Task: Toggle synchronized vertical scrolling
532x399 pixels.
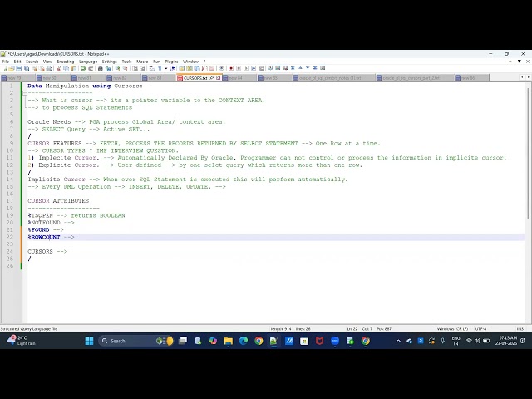Action: (x=135, y=68)
